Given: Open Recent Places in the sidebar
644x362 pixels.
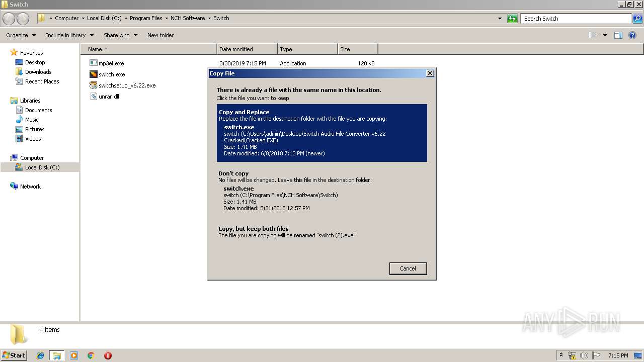Looking at the screenshot, I should point(42,81).
